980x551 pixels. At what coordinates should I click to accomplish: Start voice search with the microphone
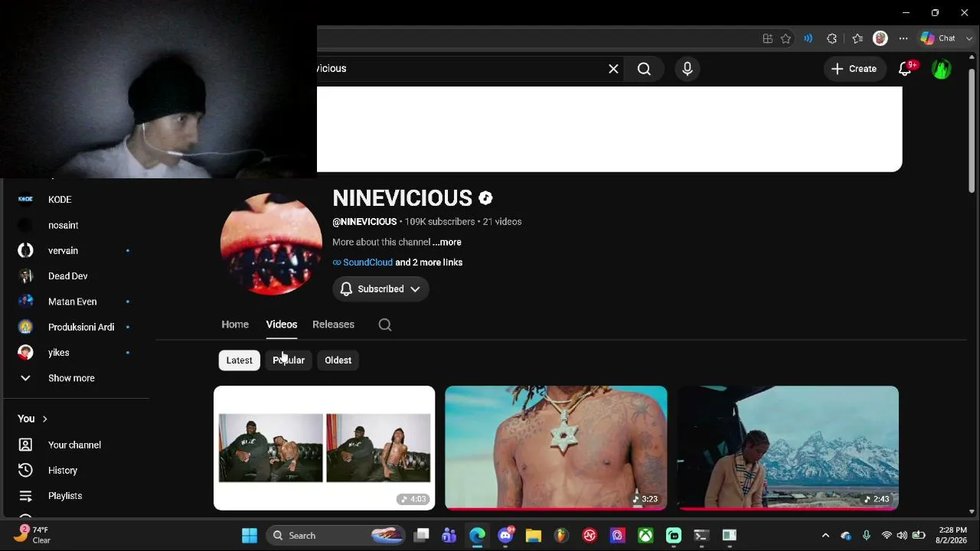(x=688, y=69)
